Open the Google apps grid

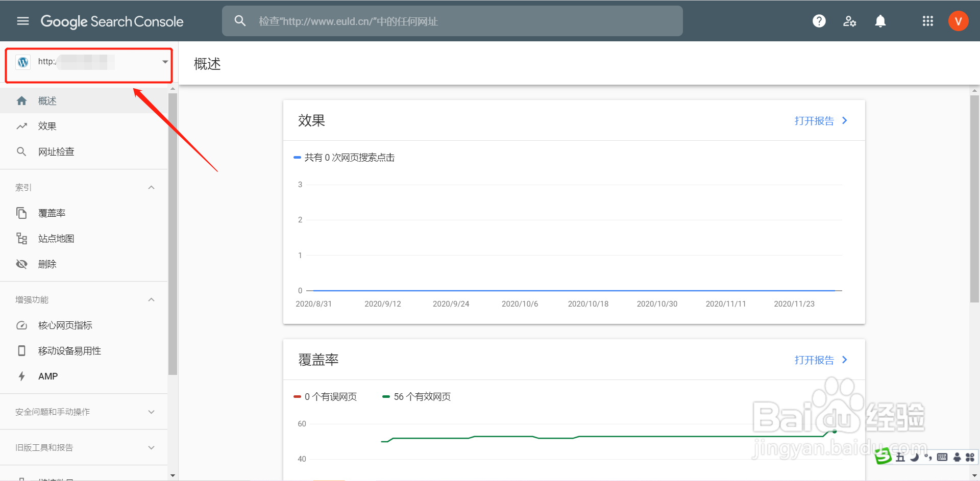click(x=927, y=21)
